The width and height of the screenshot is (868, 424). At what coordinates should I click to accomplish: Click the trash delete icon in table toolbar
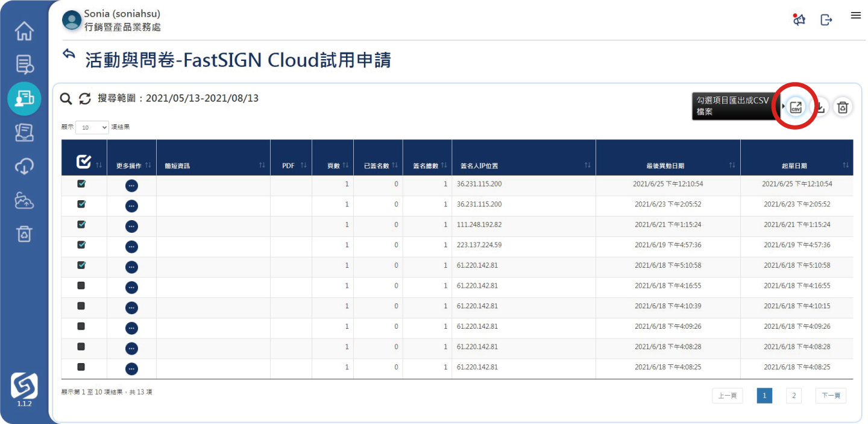pyautogui.click(x=843, y=107)
